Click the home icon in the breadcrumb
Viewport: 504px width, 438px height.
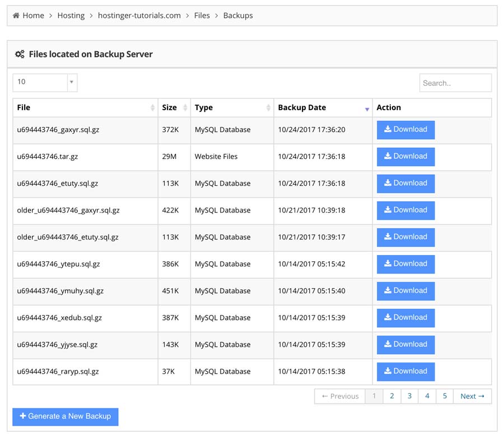[x=16, y=15]
